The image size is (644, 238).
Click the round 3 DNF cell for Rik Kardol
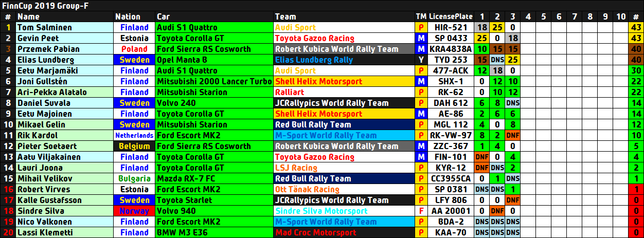tap(512, 135)
